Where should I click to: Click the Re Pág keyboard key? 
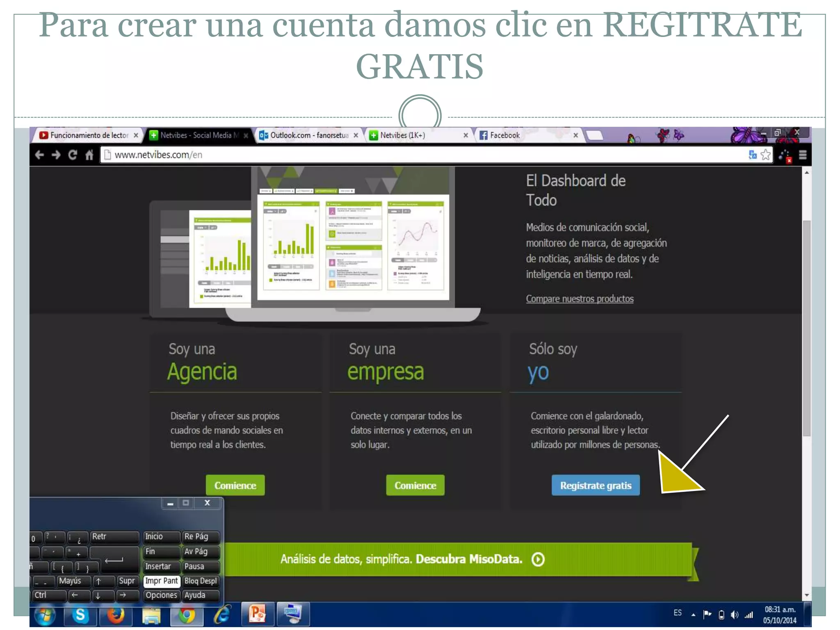pyautogui.click(x=201, y=536)
